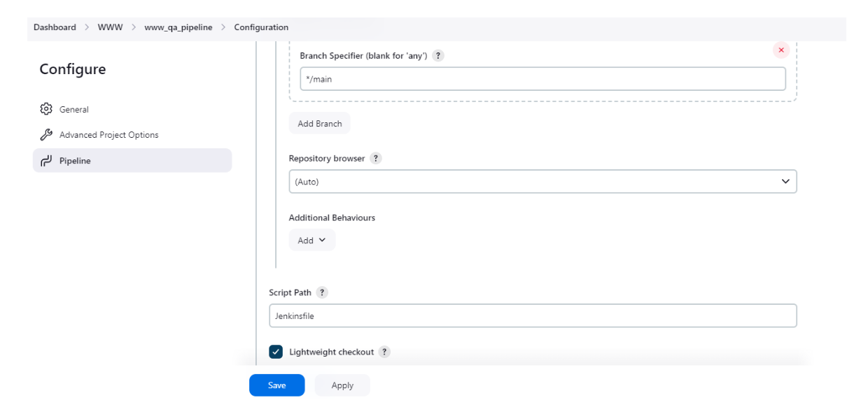Save the pipeline configuration

point(277,385)
